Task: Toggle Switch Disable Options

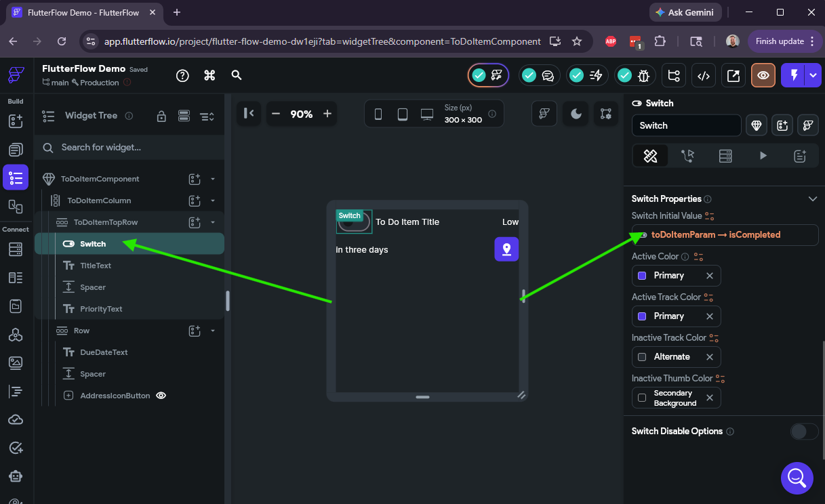Action: (x=805, y=432)
